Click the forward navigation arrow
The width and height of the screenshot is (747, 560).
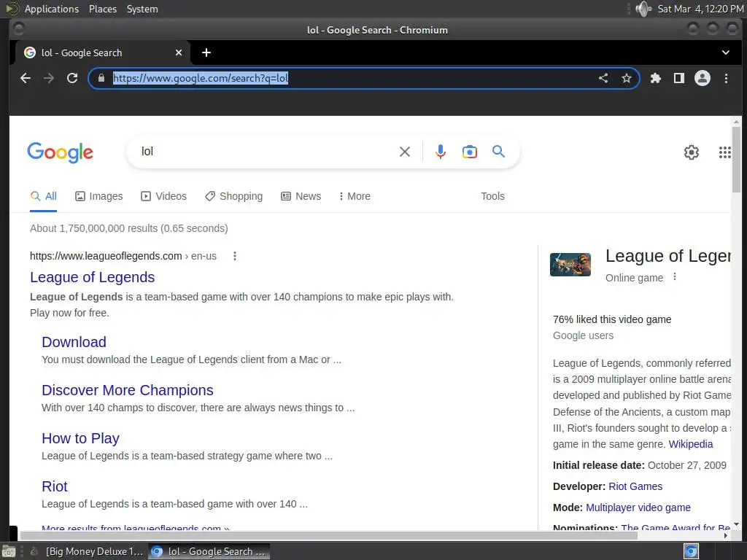point(49,78)
